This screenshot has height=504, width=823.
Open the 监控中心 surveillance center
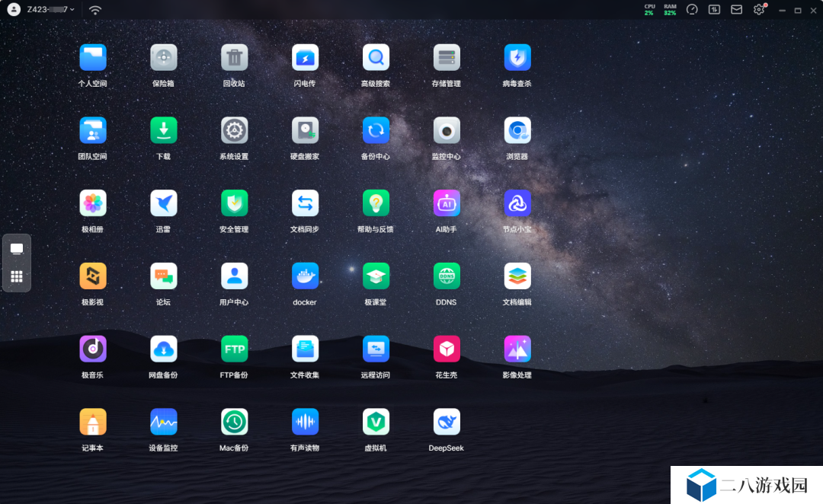447,131
